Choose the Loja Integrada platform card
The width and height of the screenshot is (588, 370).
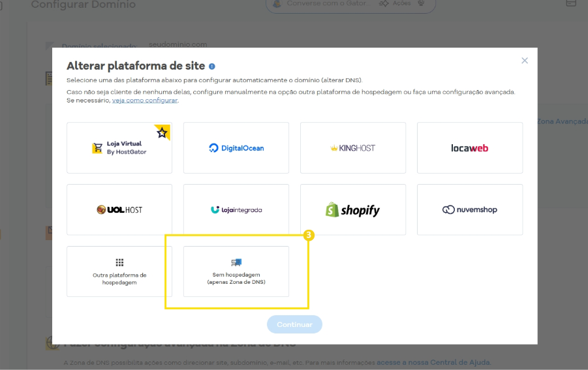click(236, 209)
